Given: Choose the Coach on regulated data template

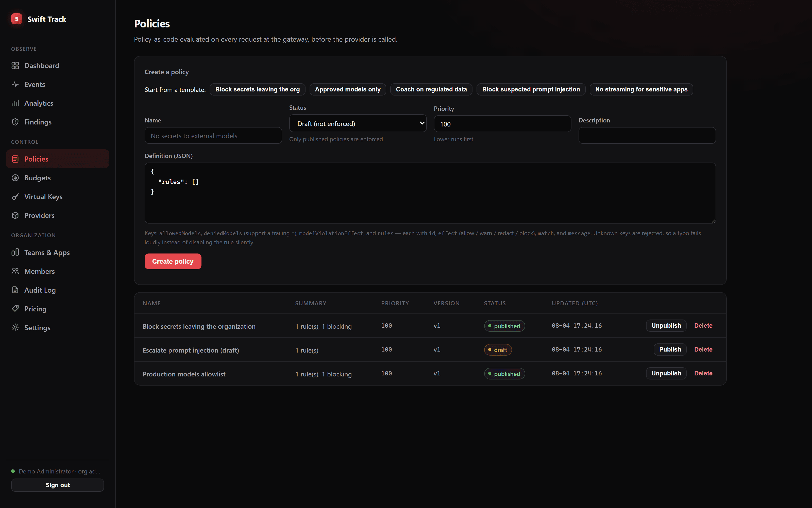Looking at the screenshot, I should [431, 89].
